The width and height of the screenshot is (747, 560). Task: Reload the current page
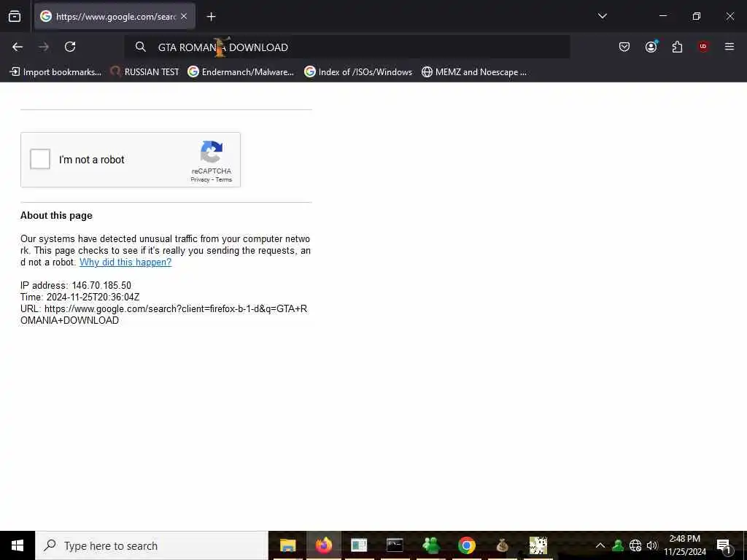tap(70, 47)
